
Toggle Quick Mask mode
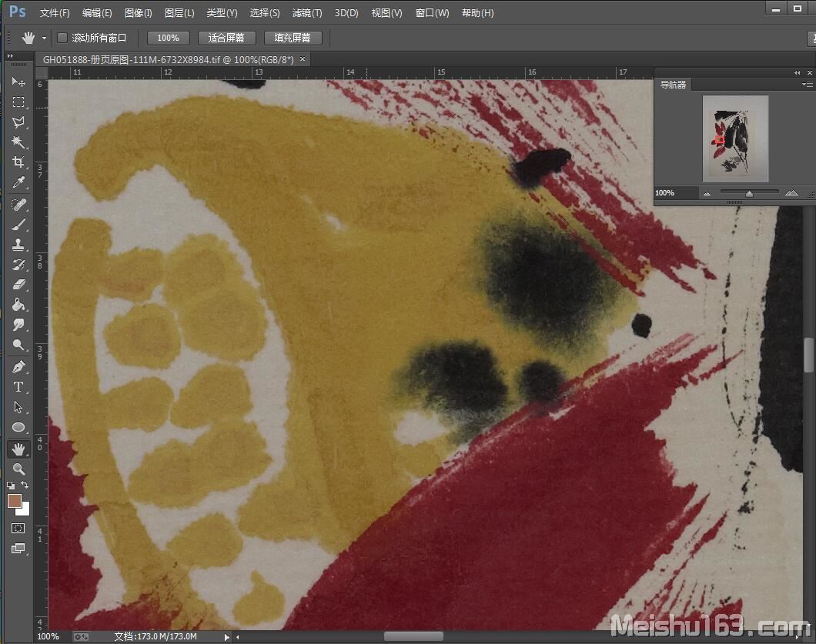pyautogui.click(x=18, y=529)
